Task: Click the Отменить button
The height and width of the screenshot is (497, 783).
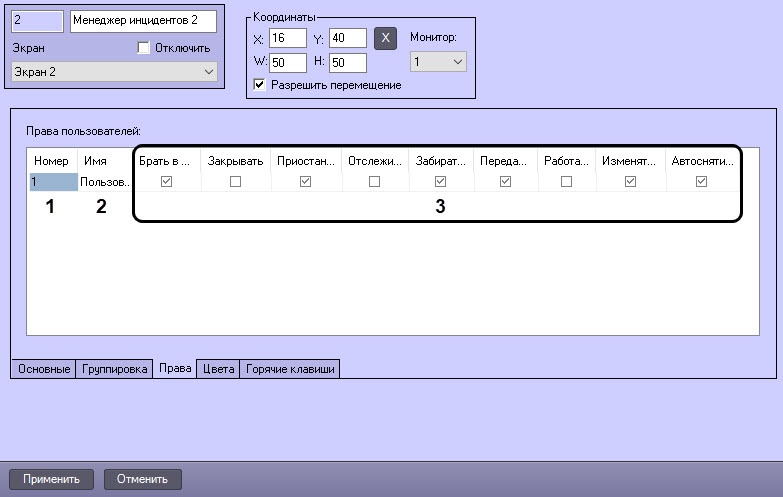Action: [142, 479]
